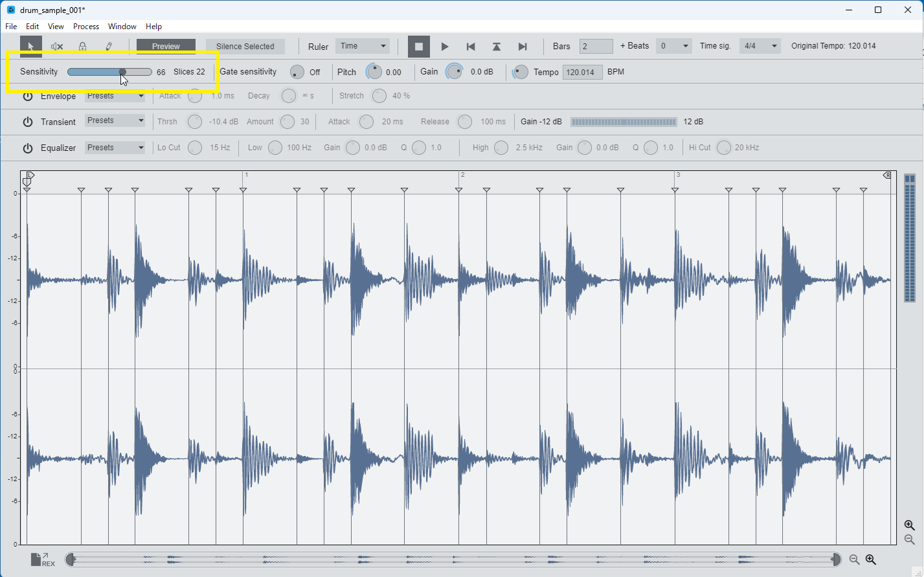Toggle the Transient power button
The height and width of the screenshot is (577, 924).
click(28, 122)
